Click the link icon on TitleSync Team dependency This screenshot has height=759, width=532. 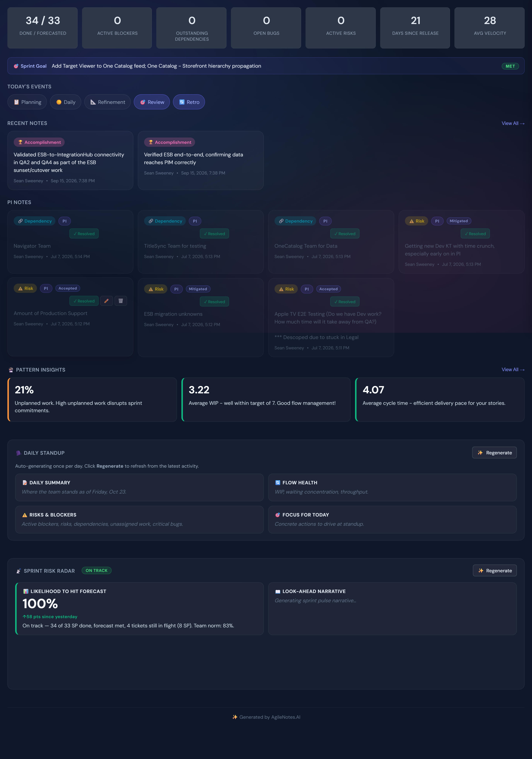pyautogui.click(x=151, y=221)
